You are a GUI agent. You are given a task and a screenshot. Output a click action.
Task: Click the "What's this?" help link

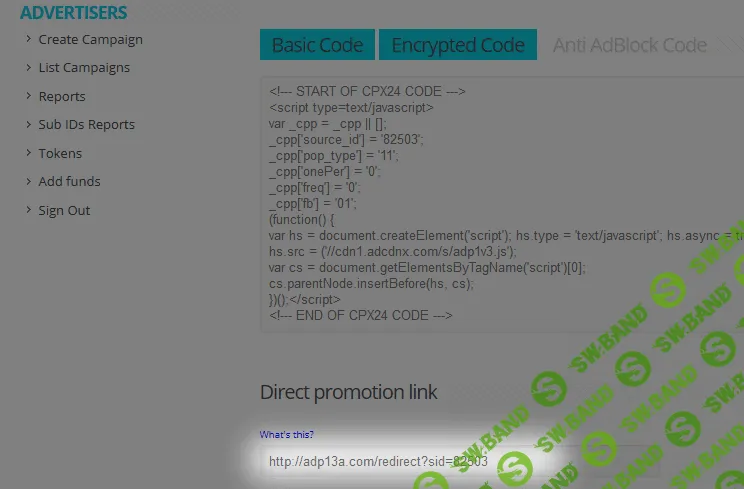point(287,434)
